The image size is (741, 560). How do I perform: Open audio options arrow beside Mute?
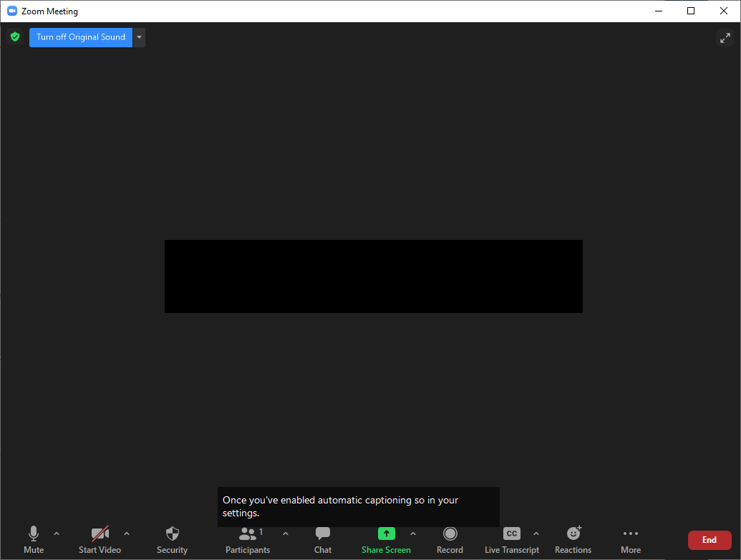pyautogui.click(x=57, y=534)
